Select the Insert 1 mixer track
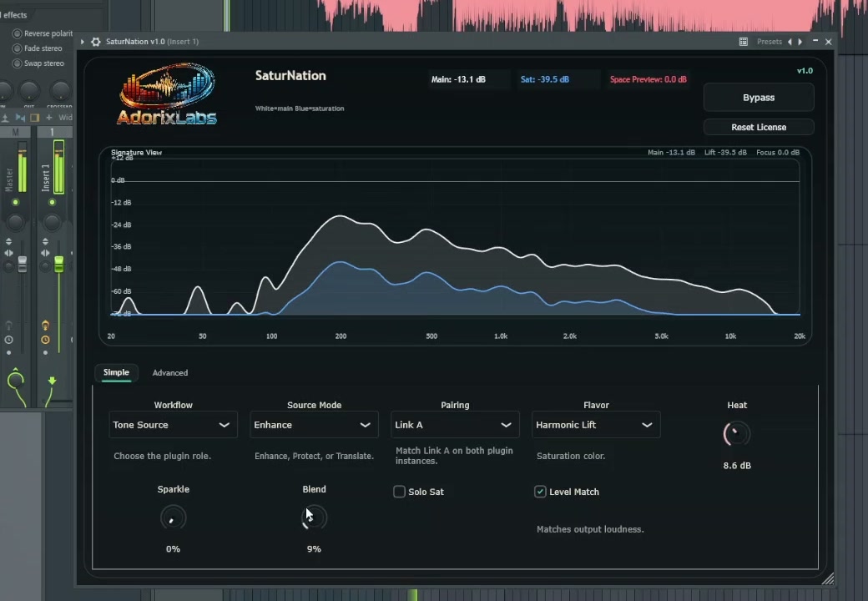The width and height of the screenshot is (868, 601). coord(52,132)
